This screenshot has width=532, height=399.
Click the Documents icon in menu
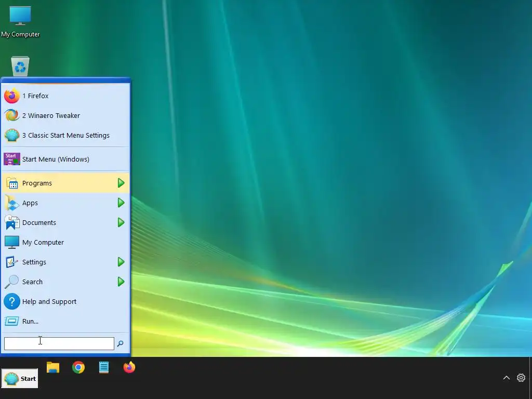coord(12,222)
